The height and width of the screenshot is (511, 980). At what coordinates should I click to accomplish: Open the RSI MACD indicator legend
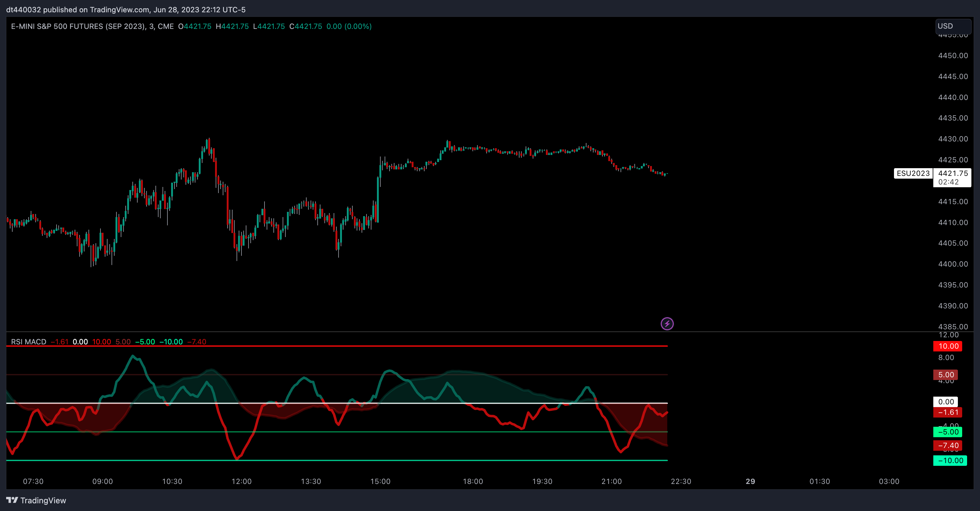coord(29,342)
